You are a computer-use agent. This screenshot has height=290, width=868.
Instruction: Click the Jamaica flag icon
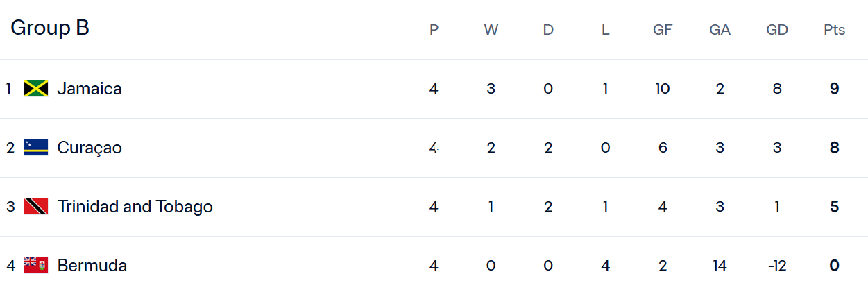pyautogui.click(x=35, y=89)
